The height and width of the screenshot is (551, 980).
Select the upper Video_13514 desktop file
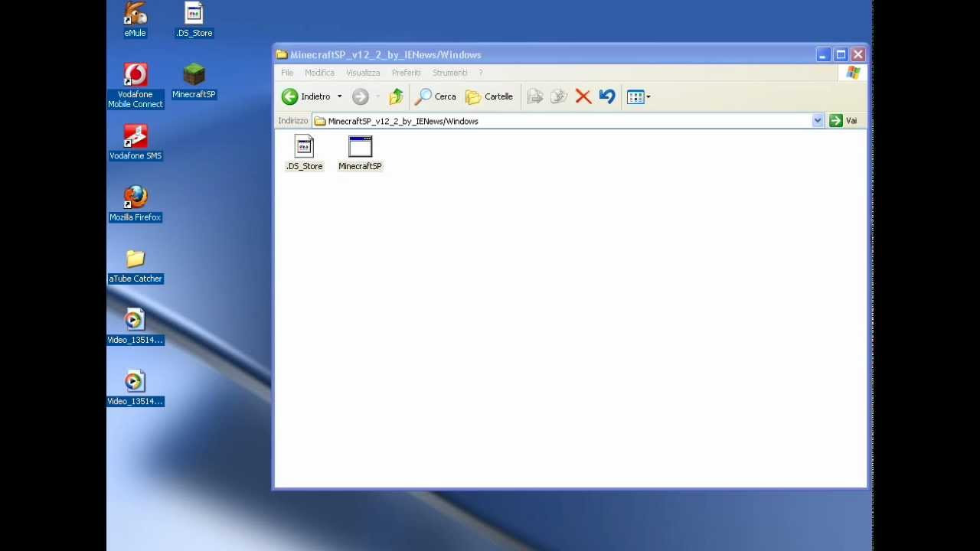click(136, 327)
